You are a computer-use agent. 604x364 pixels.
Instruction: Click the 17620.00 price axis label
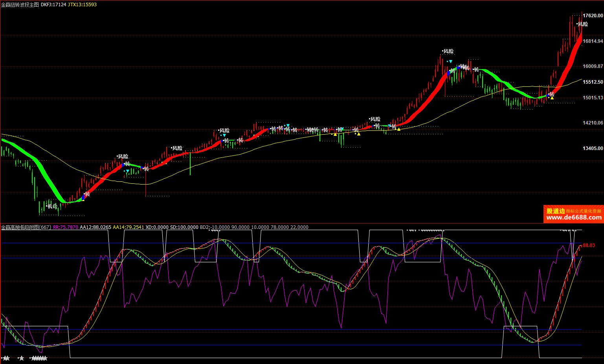coord(593,16)
